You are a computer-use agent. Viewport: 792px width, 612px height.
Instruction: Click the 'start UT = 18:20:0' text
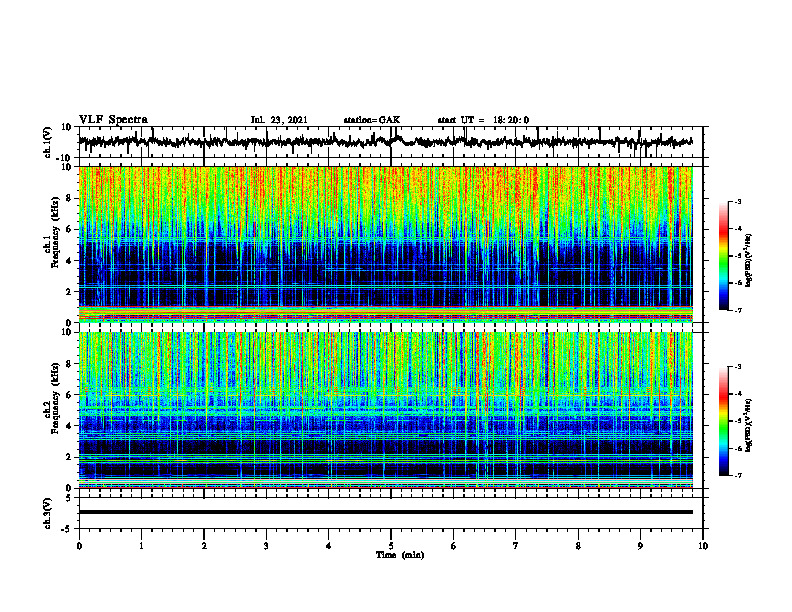click(483, 120)
